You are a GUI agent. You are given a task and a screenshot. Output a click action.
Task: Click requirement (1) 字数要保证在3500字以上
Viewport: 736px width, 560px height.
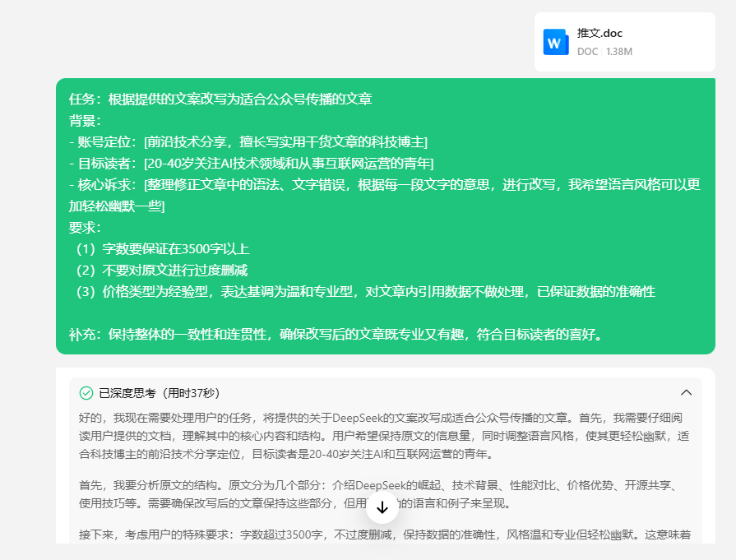[162, 249]
